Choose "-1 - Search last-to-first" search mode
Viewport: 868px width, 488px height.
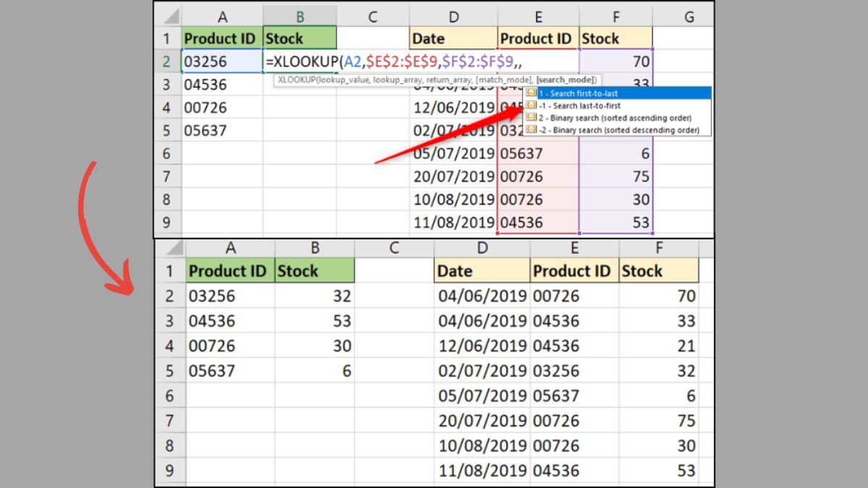579,106
